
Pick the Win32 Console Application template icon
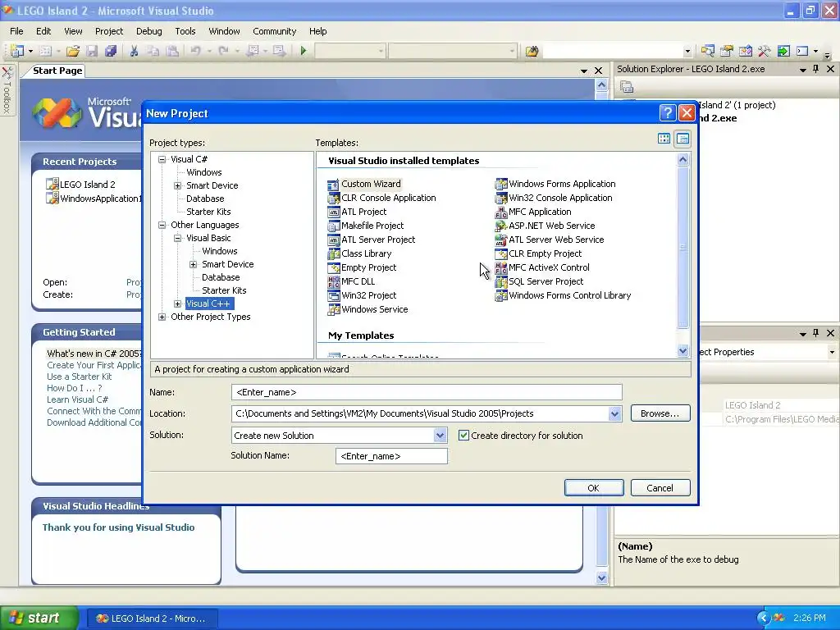pyautogui.click(x=501, y=199)
